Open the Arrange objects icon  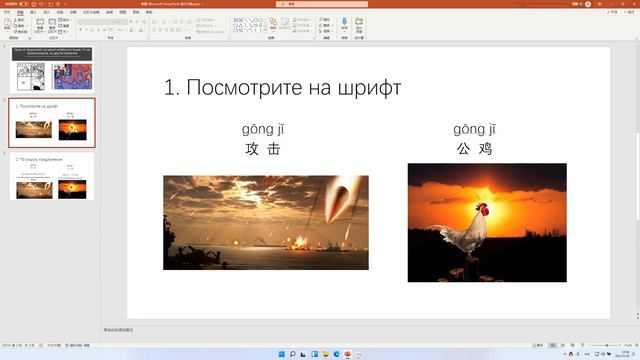273,21
